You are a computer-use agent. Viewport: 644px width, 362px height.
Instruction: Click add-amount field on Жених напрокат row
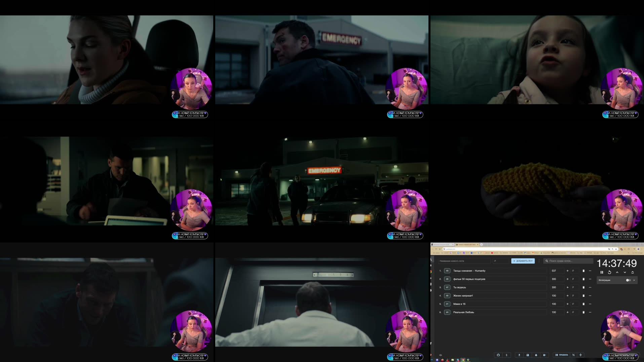click(575, 296)
